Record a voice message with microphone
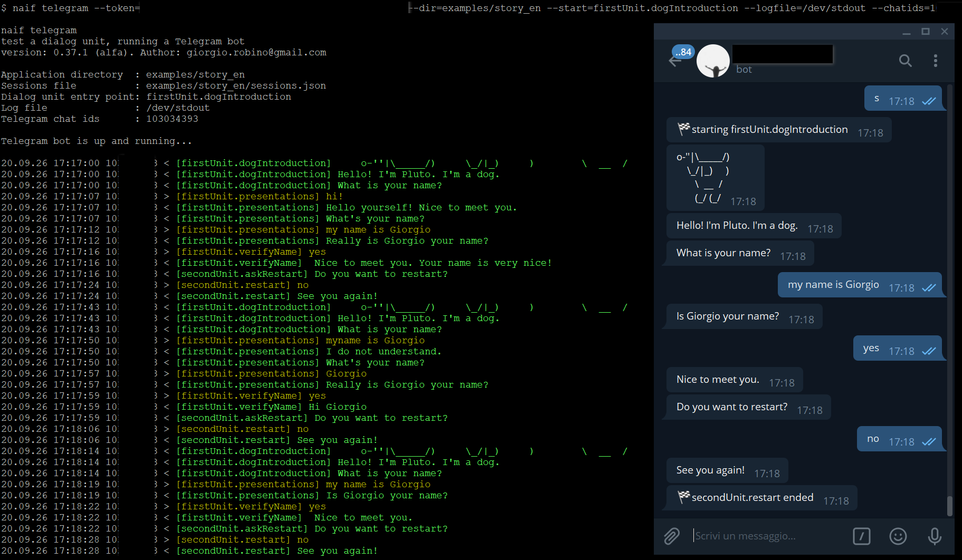The image size is (962, 560). [x=935, y=536]
